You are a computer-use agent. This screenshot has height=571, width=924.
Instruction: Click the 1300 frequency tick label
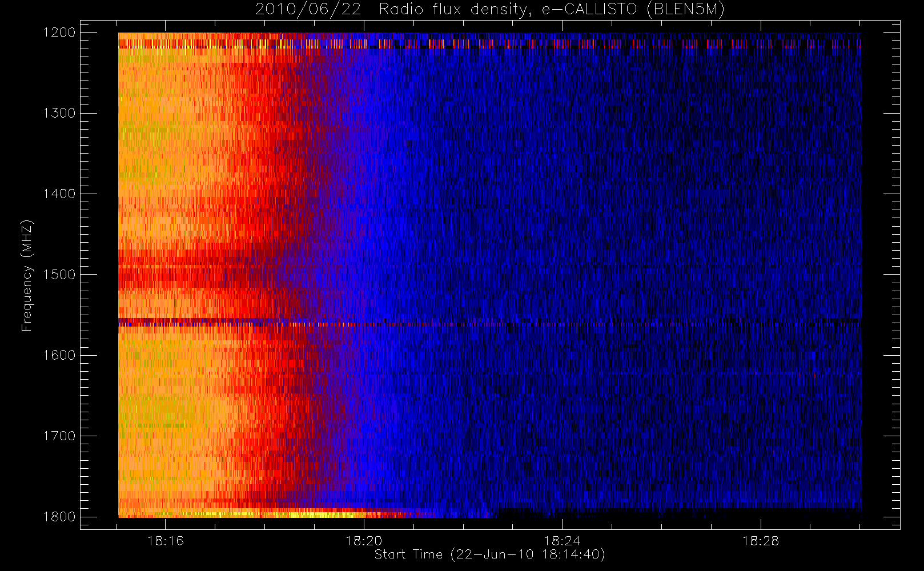tap(59, 113)
